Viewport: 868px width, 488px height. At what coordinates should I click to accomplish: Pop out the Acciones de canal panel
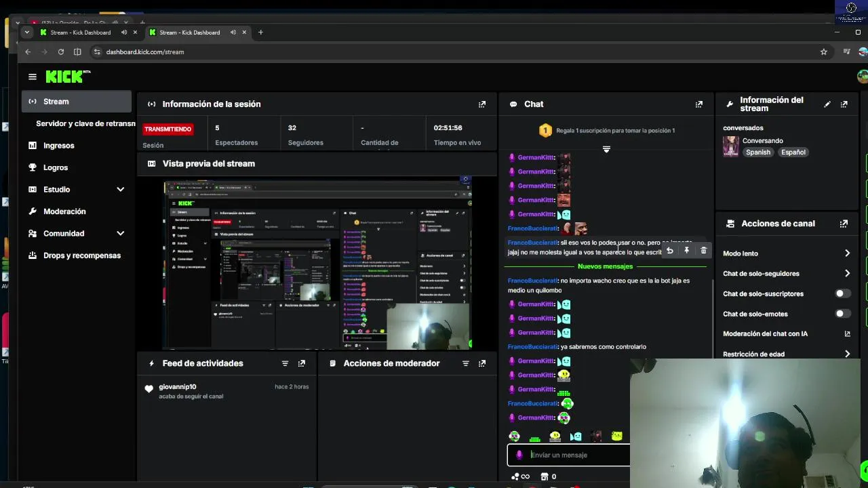click(x=844, y=224)
